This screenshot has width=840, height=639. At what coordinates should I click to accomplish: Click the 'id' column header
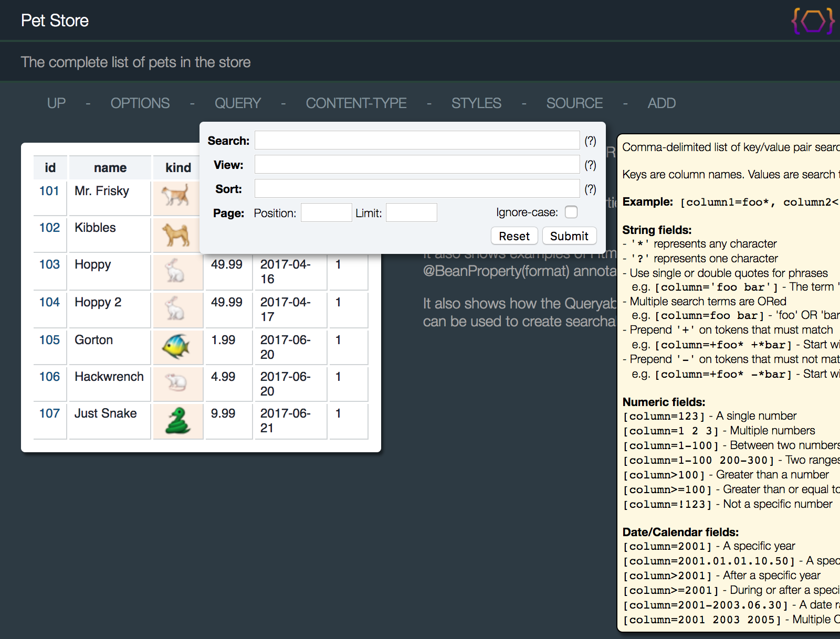tap(50, 168)
